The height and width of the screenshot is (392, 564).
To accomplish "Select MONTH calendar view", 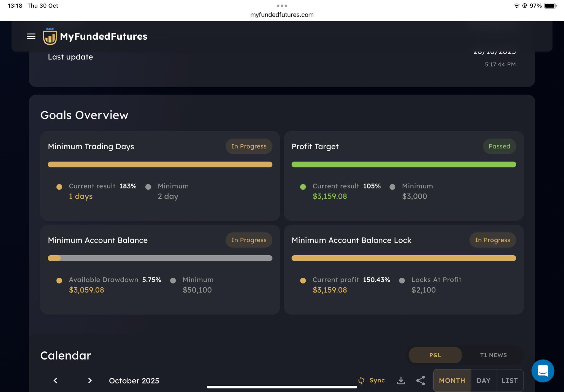I will (x=452, y=380).
